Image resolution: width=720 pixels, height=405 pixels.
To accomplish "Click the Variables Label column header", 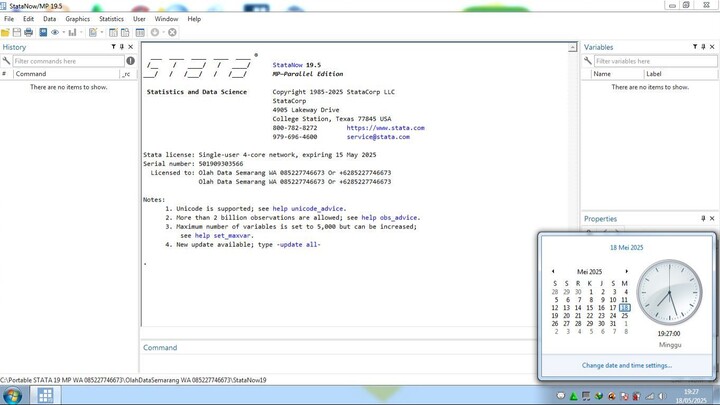I will pyautogui.click(x=680, y=74).
